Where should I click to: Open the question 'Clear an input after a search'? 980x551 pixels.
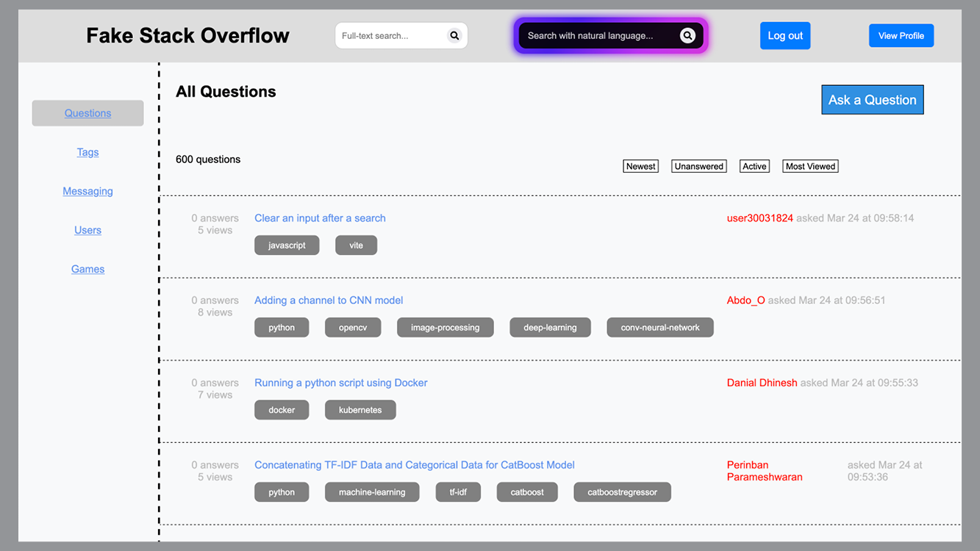[320, 218]
